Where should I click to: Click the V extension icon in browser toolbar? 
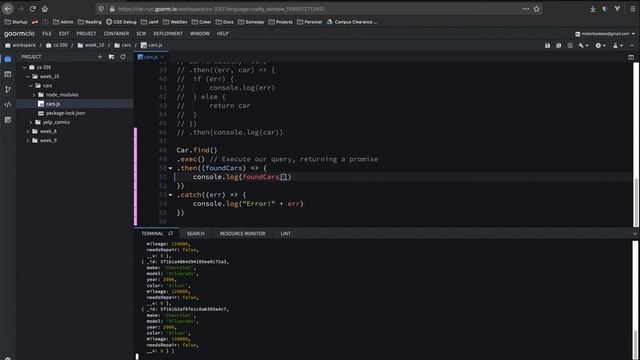(617, 9)
